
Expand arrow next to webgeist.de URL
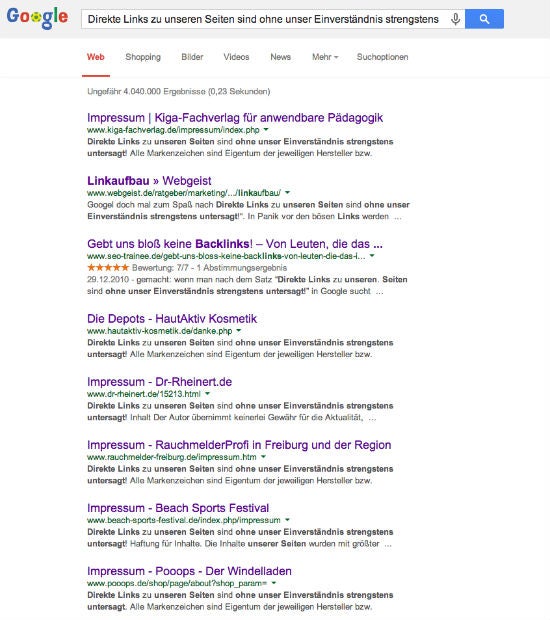(287, 193)
